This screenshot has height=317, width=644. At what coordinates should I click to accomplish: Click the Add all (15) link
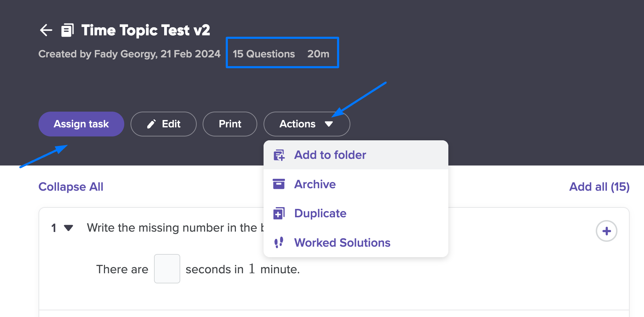[x=600, y=187]
